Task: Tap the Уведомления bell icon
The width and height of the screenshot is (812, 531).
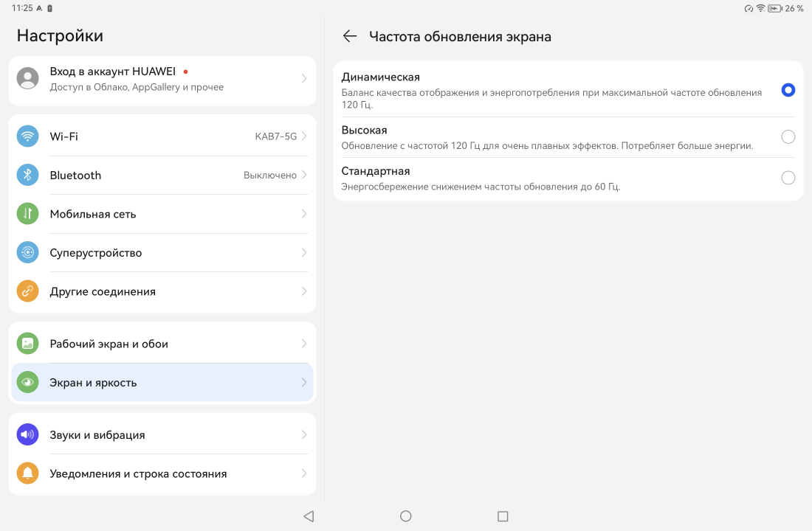Action: coord(27,473)
